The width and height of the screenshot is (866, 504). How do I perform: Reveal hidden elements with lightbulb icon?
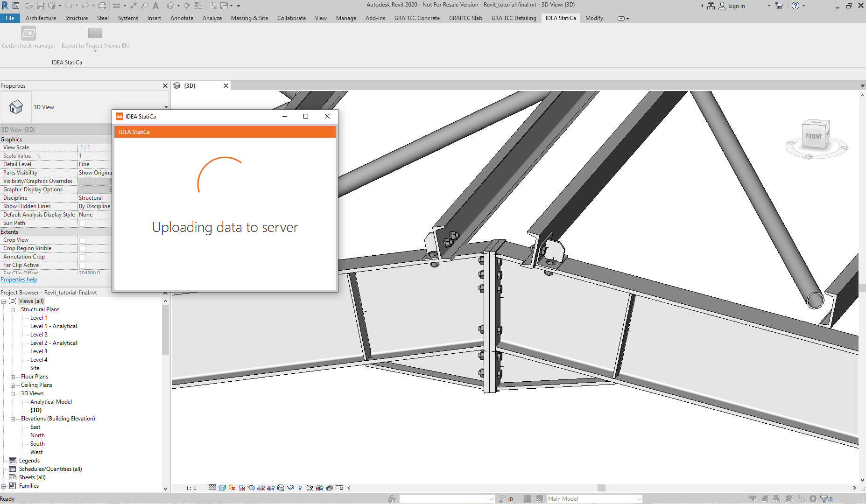300,488
